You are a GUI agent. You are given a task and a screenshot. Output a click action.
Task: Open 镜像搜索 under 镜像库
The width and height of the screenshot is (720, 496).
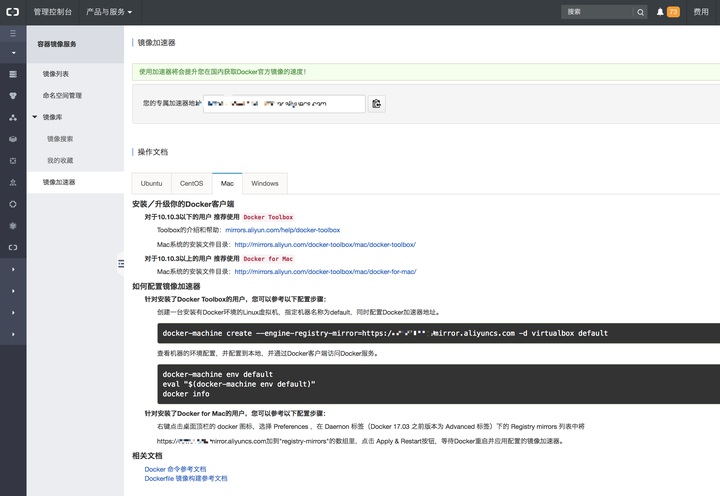pyautogui.click(x=60, y=139)
